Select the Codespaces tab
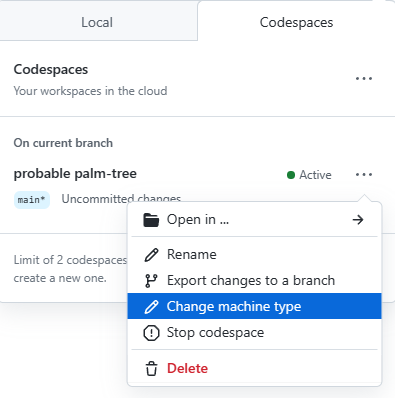 296,22
